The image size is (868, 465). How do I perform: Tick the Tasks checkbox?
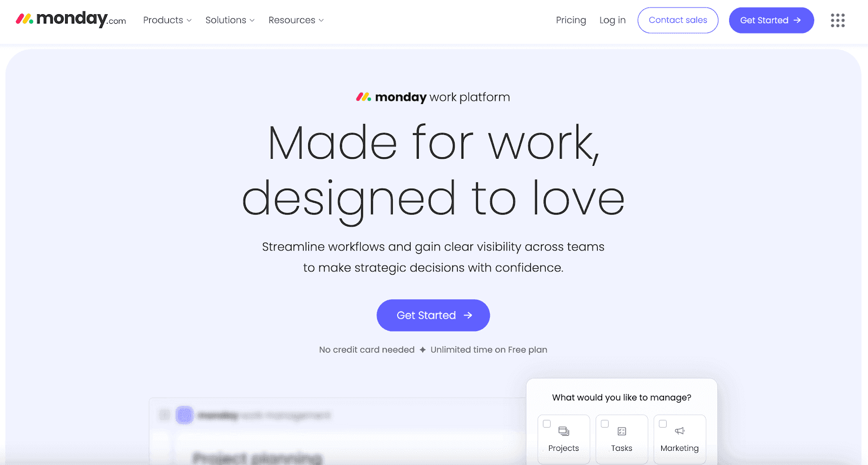605,424
